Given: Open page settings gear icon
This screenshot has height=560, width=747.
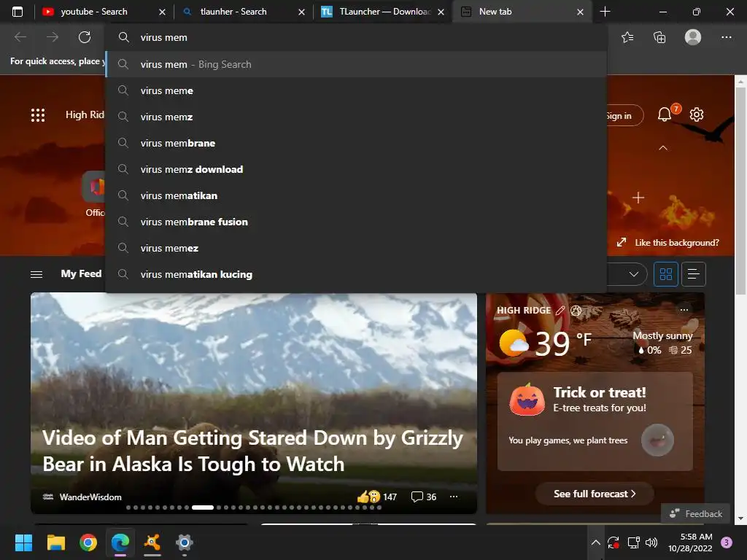Looking at the screenshot, I should [697, 114].
